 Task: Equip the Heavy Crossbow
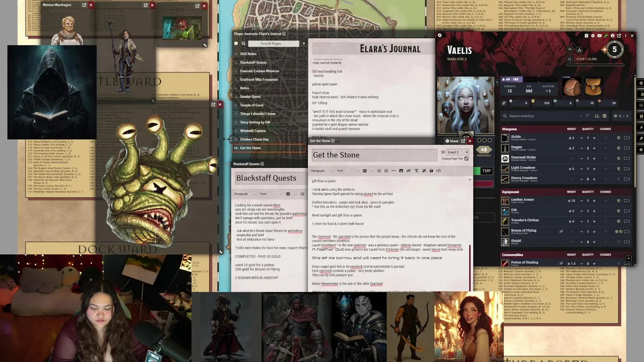619,179
